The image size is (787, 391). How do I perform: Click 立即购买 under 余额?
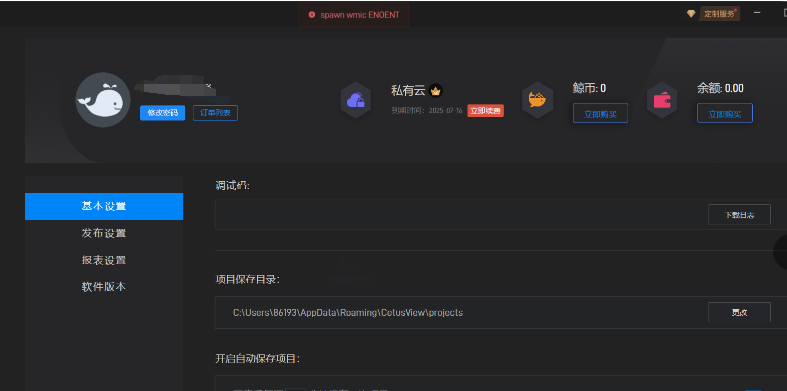click(725, 113)
